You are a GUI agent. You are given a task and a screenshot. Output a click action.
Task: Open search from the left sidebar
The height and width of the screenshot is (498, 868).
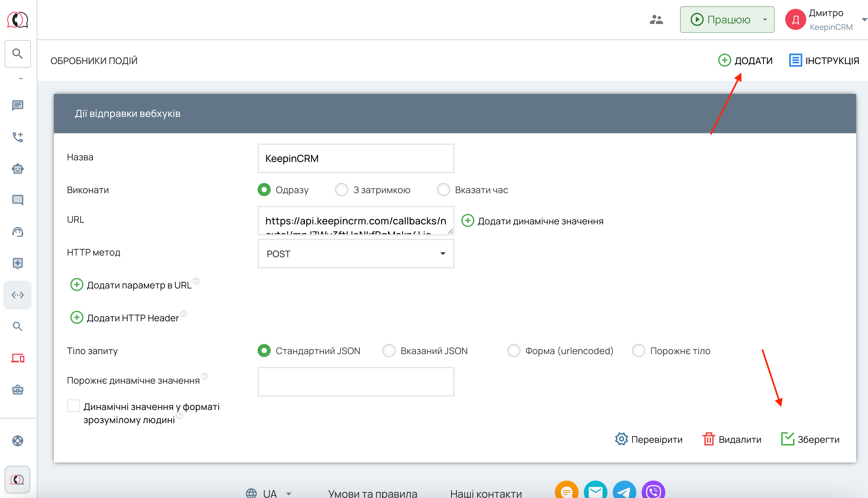[x=17, y=54]
